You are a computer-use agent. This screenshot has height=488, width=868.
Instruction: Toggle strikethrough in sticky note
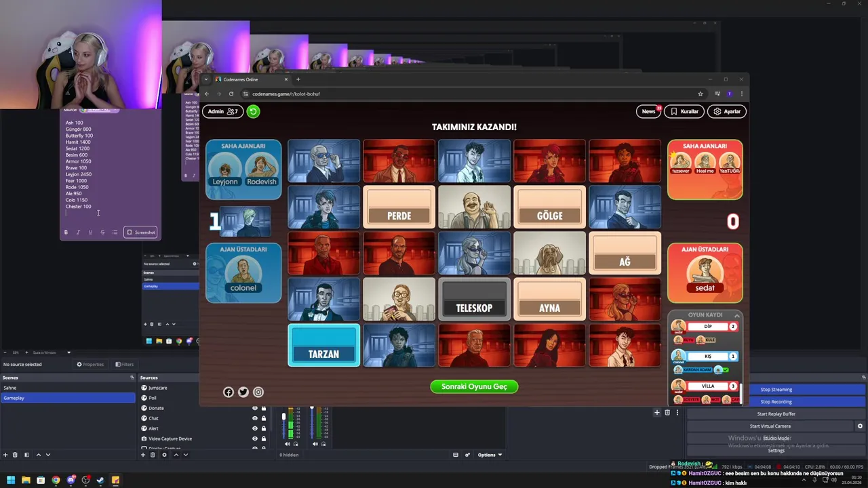click(102, 232)
